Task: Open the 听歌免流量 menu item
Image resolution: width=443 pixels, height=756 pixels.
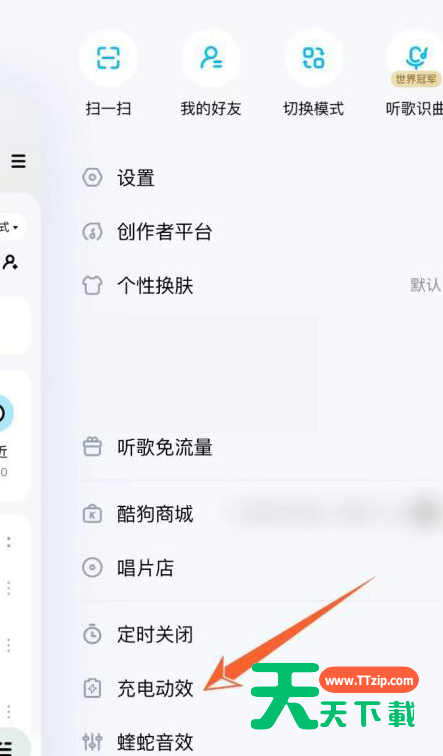Action: (261, 447)
